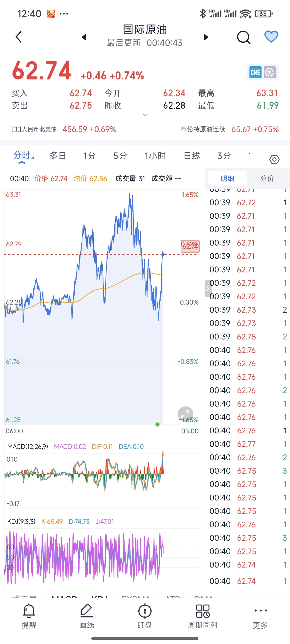Tap the back arrow icon
This screenshot has height=644, width=290.
point(19,37)
